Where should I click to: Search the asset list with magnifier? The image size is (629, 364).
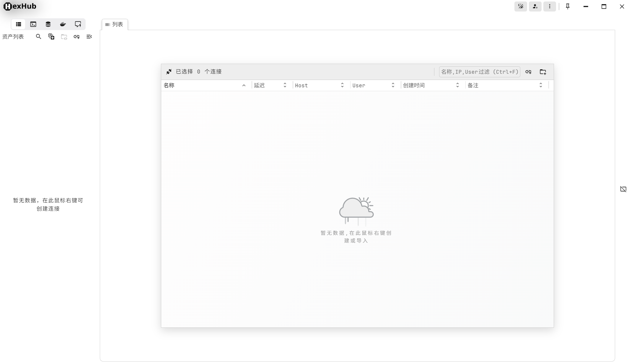(38, 37)
